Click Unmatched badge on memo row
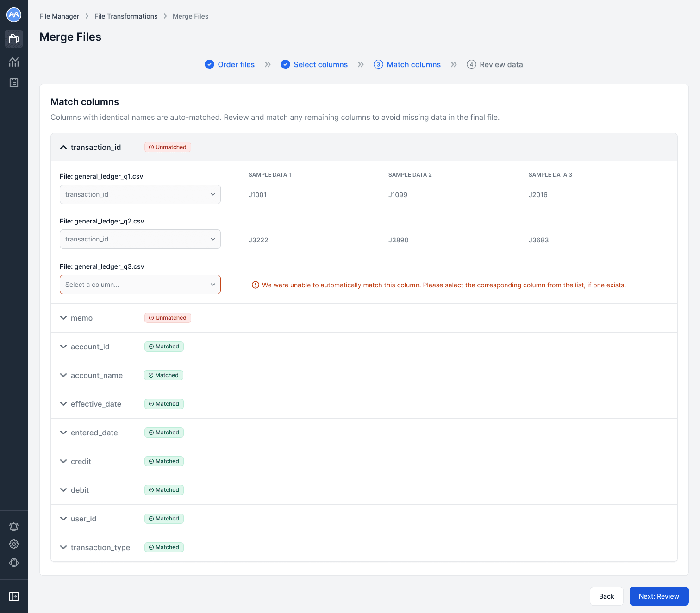 point(168,318)
